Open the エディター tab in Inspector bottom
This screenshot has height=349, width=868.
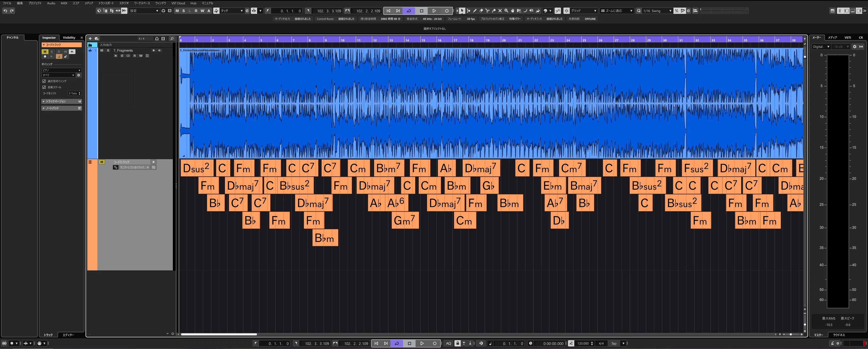tap(68, 335)
